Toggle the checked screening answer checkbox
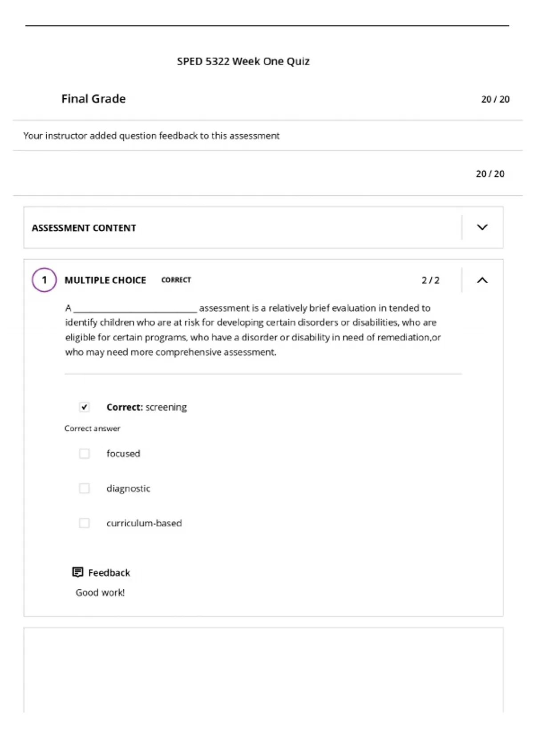The image size is (534, 756). coord(84,407)
